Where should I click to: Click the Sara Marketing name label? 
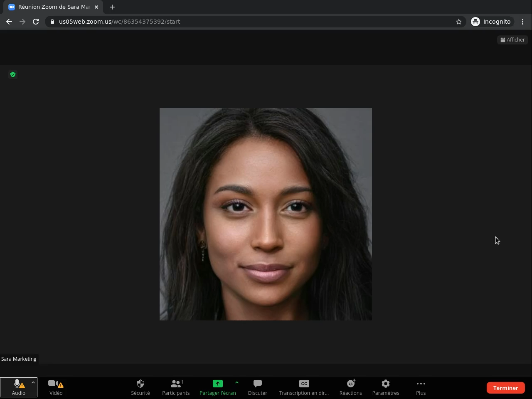click(19, 359)
